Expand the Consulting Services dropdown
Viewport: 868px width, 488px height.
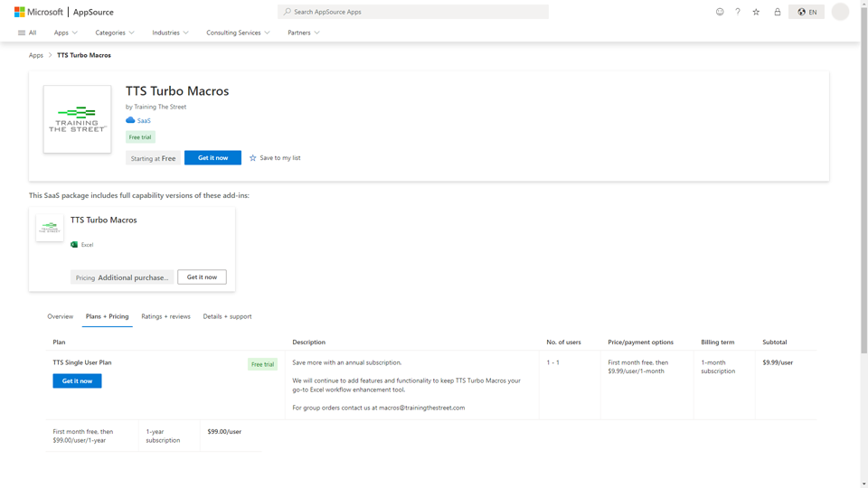(238, 33)
